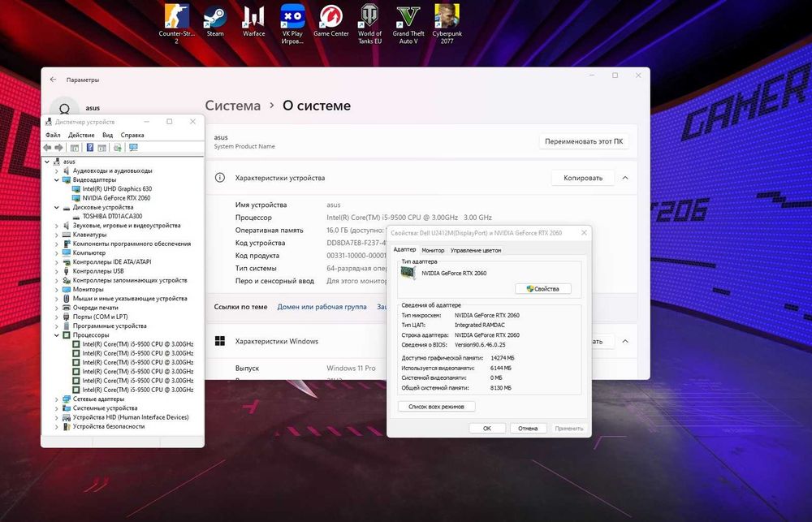
Task: Expand the Клавиатуры node
Action: click(57, 235)
